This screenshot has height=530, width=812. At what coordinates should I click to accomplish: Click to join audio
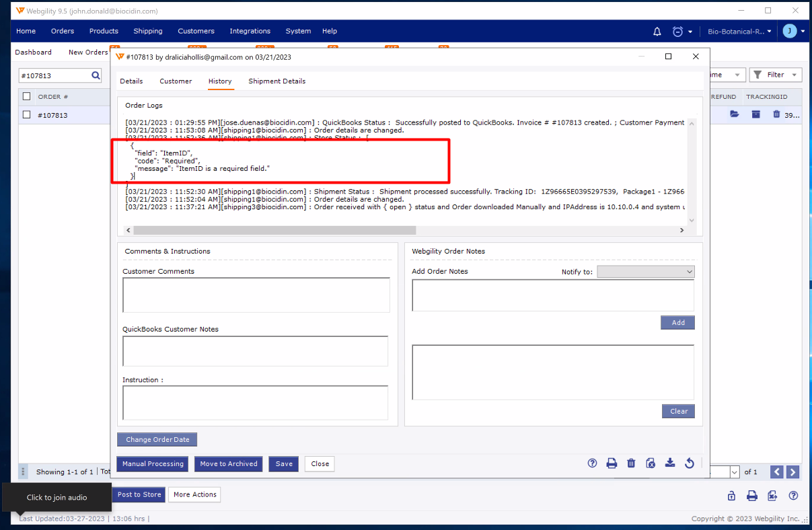57,498
